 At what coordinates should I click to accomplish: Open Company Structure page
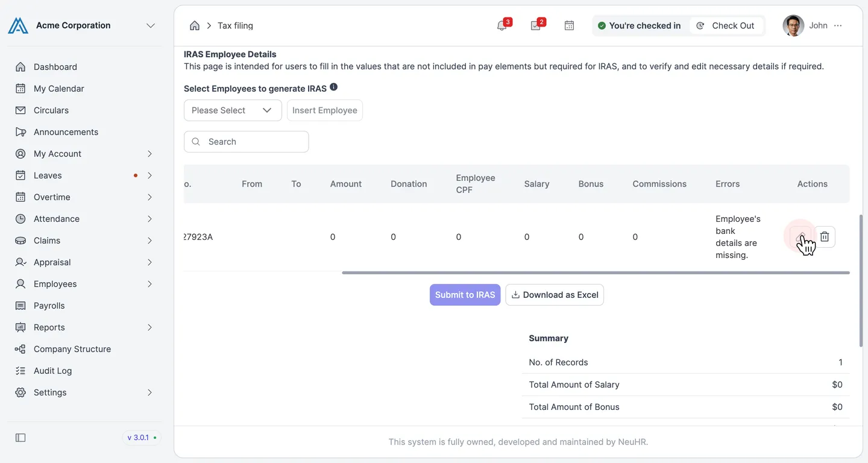click(84, 349)
